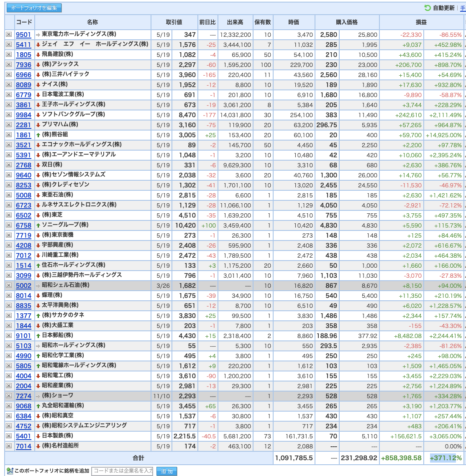The image size is (466, 476).
Task: Click the X icon beside code 9101 日本郵船
Action: pyautogui.click(x=9, y=336)
